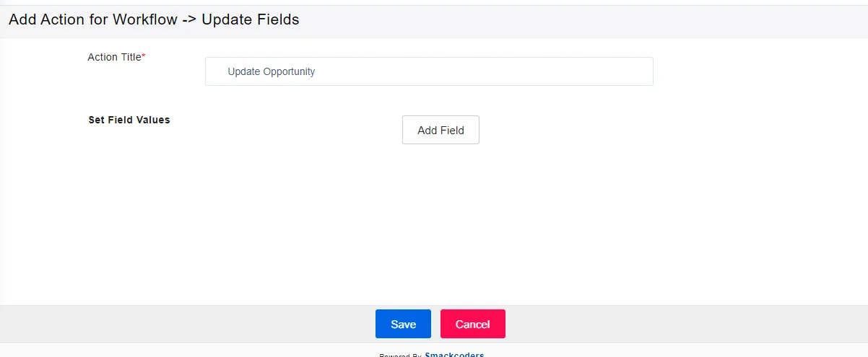Click the gray header bar background

tap(578, 20)
